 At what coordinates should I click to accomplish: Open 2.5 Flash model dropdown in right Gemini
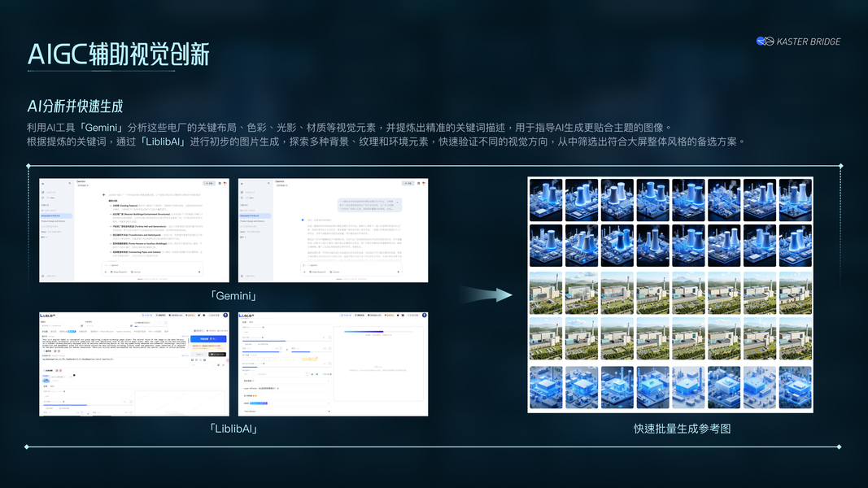click(x=281, y=185)
